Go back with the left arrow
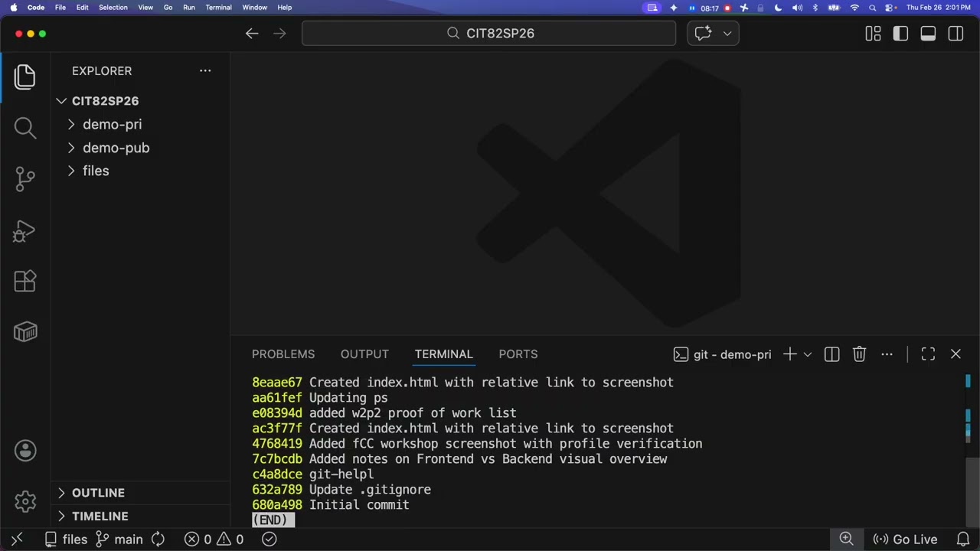The image size is (980, 551). click(x=252, y=34)
